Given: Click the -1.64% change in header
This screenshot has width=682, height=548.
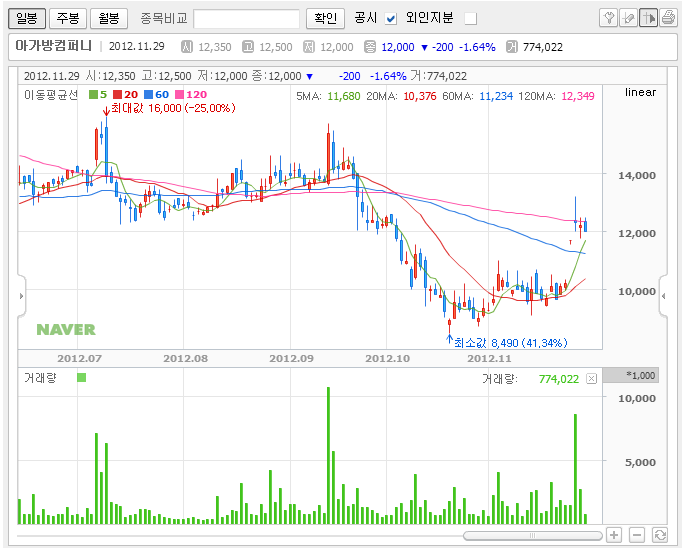Looking at the screenshot, I should [x=477, y=47].
